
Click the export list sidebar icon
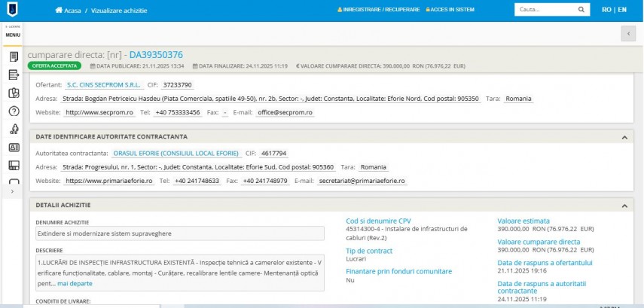pos(13,75)
